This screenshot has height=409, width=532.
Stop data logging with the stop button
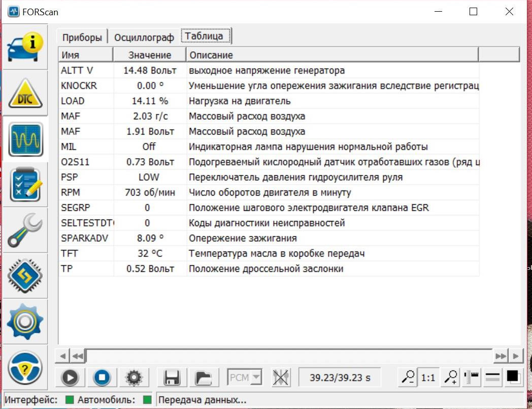(102, 377)
